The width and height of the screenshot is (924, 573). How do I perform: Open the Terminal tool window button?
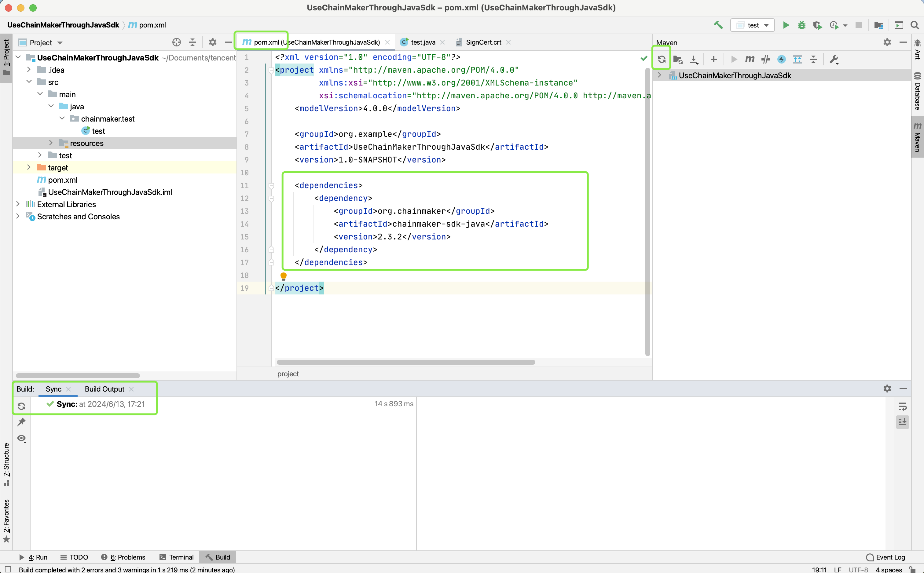pyautogui.click(x=177, y=557)
